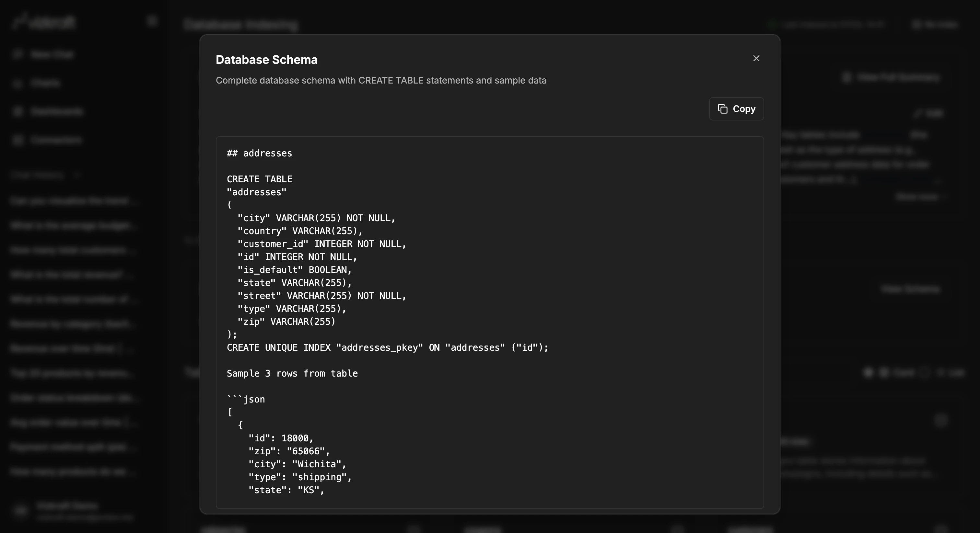Screen dimensions: 980x533
Task: Click the user avatar next to Vizkraft Demo
Action: click(21, 511)
